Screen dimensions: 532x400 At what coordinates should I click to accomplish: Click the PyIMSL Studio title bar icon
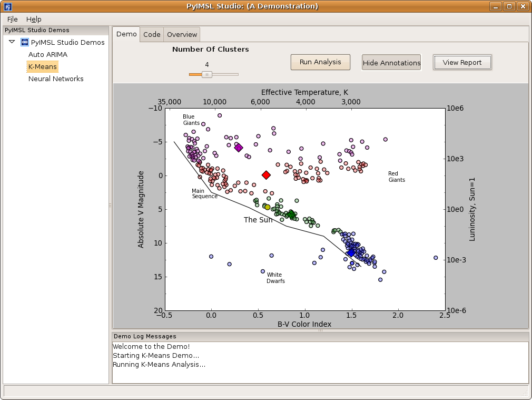(x=8, y=6)
